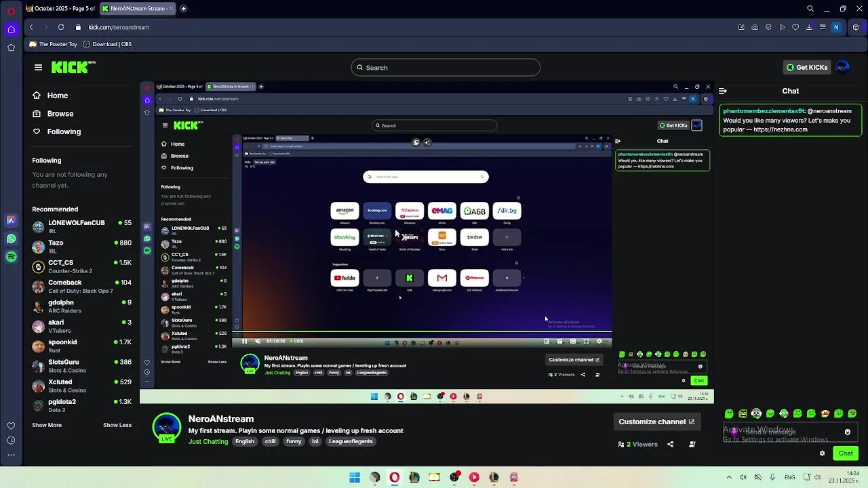Open chat settings gear icon

click(822, 453)
